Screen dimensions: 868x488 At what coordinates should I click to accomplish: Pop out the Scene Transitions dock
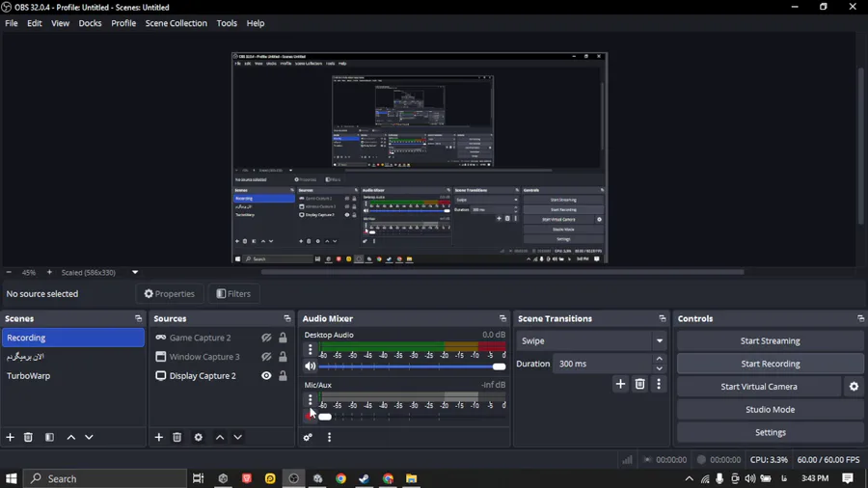[663, 318]
